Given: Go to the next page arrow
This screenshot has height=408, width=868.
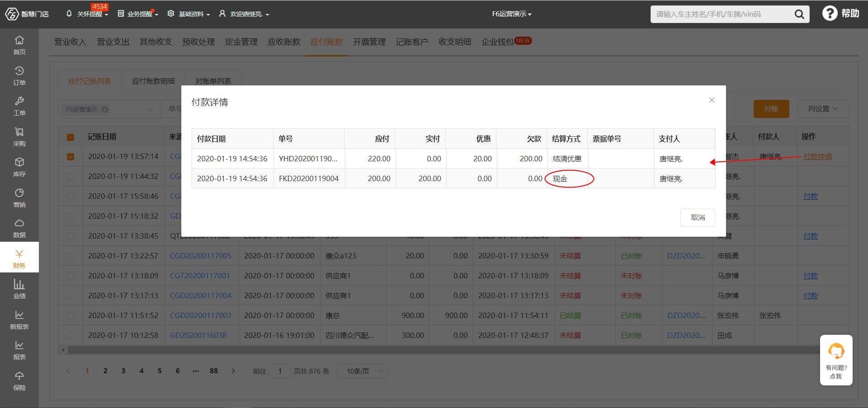Looking at the screenshot, I should tap(233, 371).
